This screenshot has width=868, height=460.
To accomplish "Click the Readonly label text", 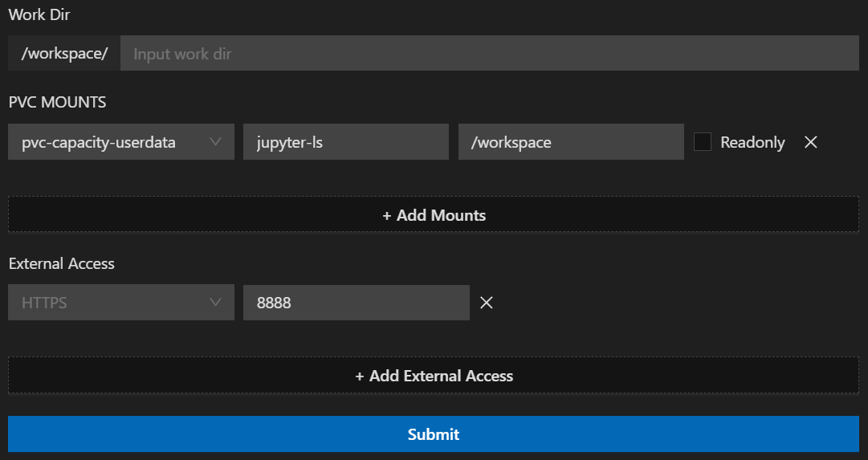I will coord(752,142).
